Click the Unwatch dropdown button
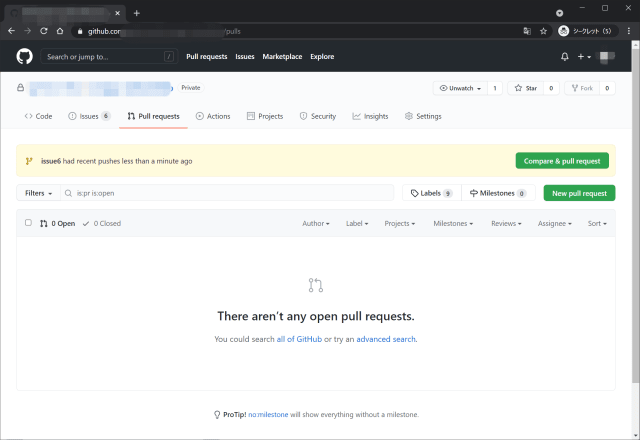 [x=460, y=88]
